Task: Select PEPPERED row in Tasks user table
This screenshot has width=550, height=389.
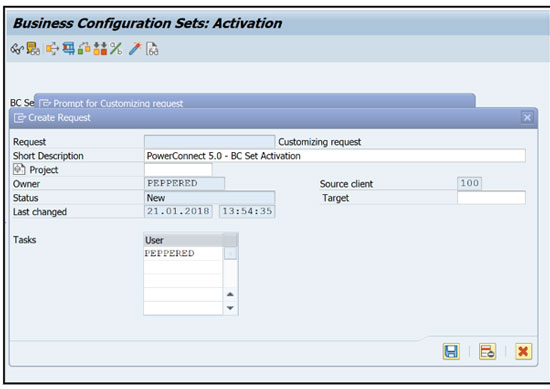Action: click(183, 253)
